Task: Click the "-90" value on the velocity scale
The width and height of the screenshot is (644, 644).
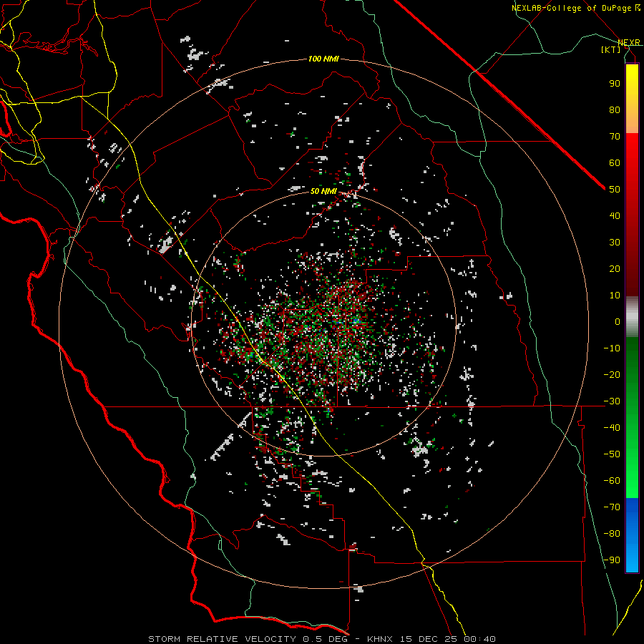Action: pos(612,560)
